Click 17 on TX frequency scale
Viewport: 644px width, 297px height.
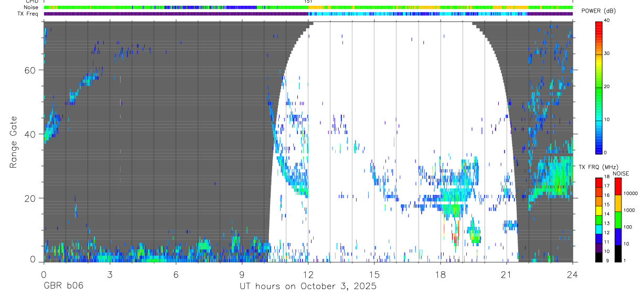click(607, 186)
